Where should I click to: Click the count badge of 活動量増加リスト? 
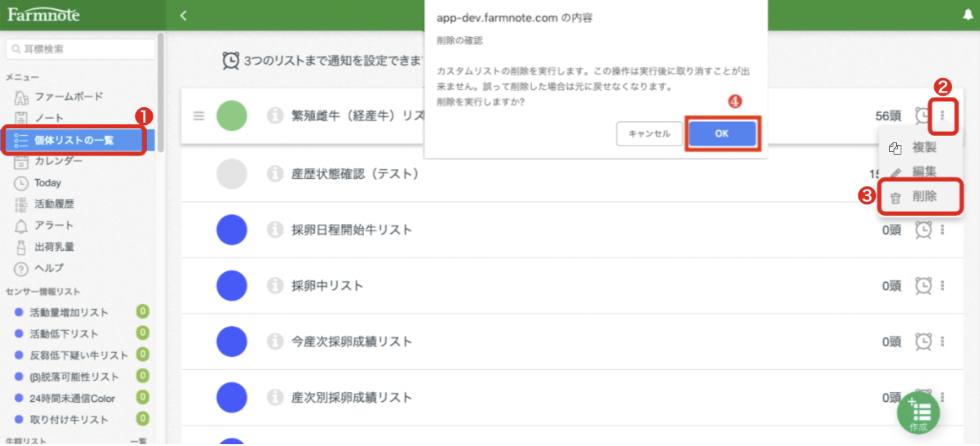(x=143, y=312)
